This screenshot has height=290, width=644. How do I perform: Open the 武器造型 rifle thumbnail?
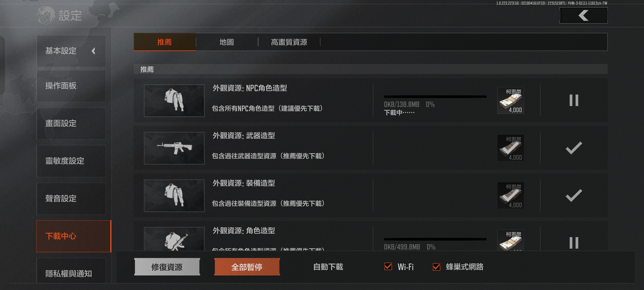click(x=174, y=148)
